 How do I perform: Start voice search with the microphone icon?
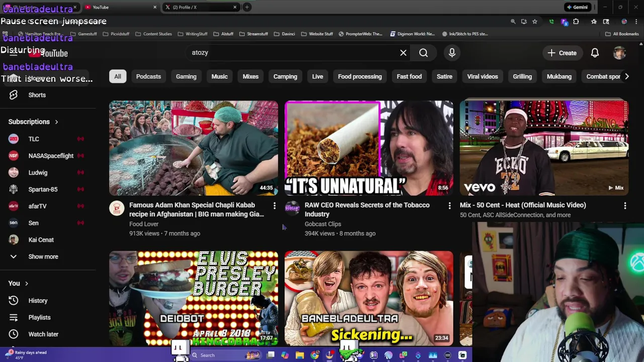[x=452, y=53]
